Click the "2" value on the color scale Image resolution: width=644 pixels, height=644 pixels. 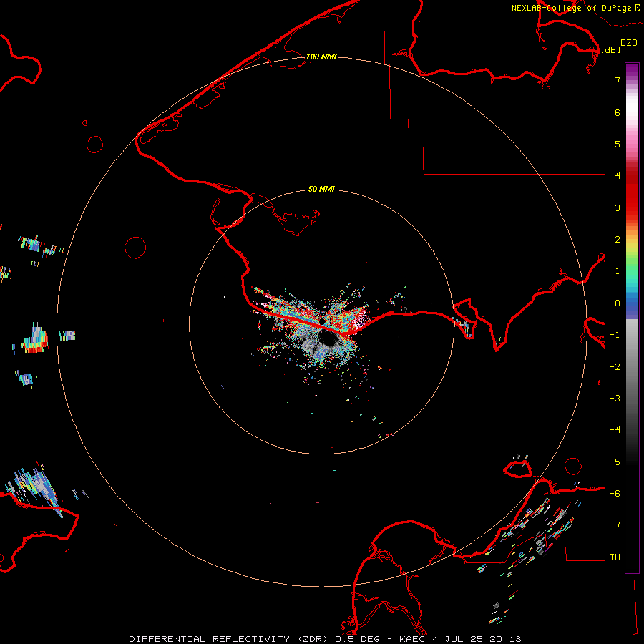pyautogui.click(x=618, y=240)
